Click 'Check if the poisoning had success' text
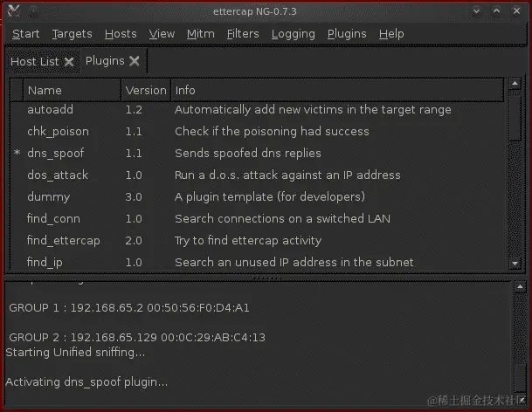 coord(272,132)
